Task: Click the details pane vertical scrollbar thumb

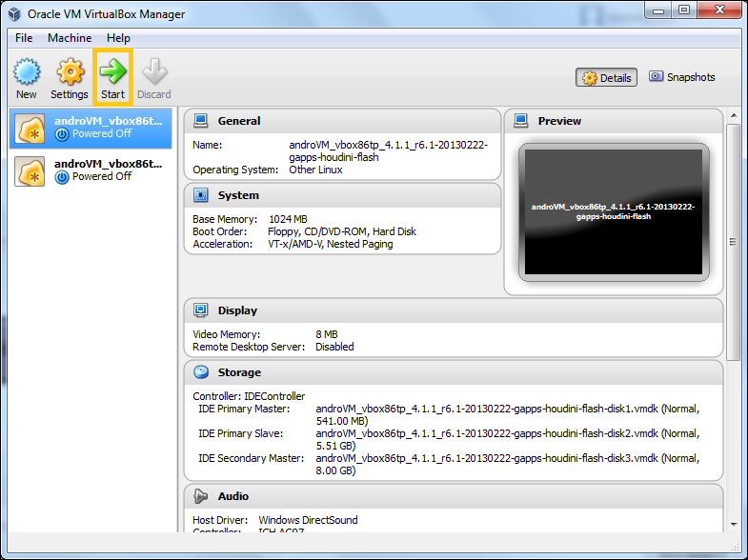Action: pyautogui.click(x=734, y=242)
